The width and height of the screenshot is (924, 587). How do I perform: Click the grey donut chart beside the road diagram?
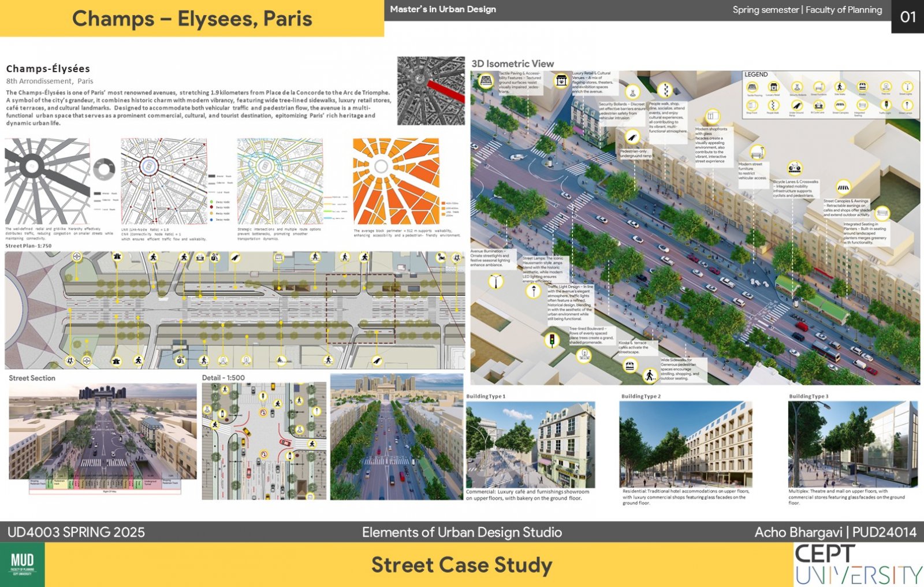(105, 169)
